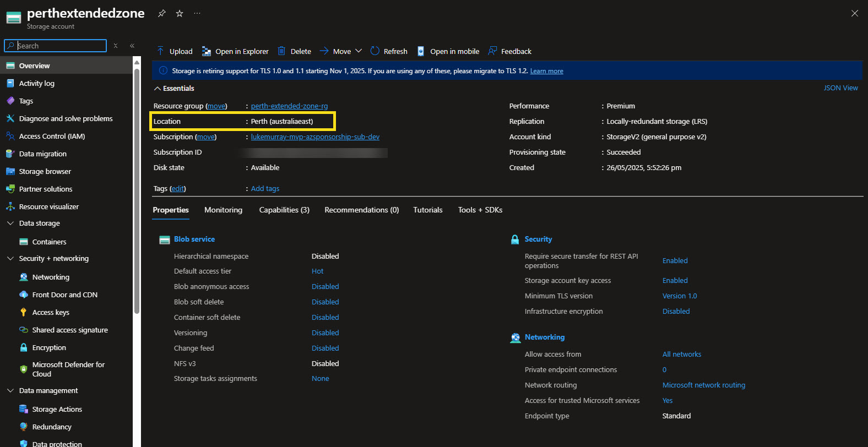Open the more options ellipsis beside the title
The image size is (868, 447).
(x=197, y=13)
